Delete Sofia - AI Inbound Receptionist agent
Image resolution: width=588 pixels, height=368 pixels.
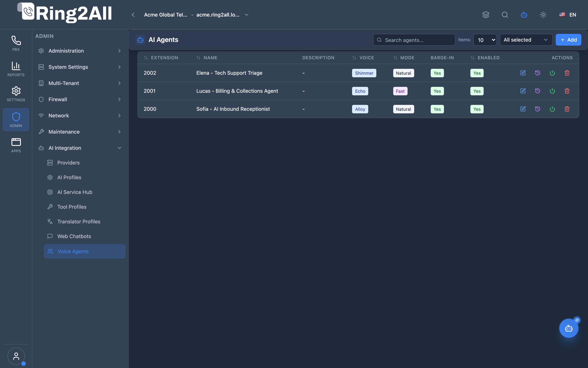[567, 109]
